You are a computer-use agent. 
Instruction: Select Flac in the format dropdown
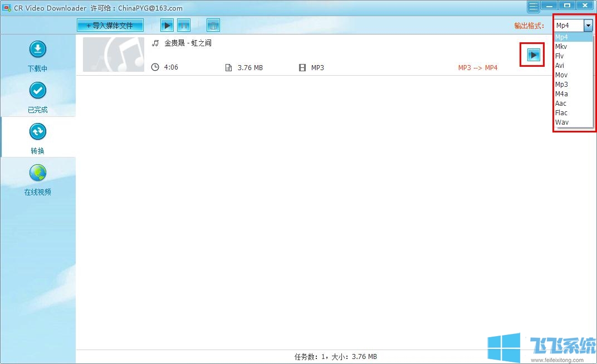[561, 112]
